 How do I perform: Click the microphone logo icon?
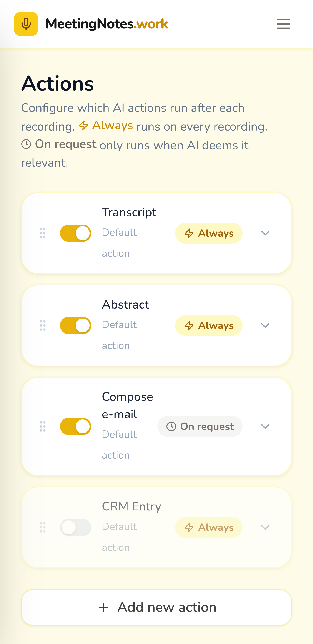pyautogui.click(x=26, y=24)
